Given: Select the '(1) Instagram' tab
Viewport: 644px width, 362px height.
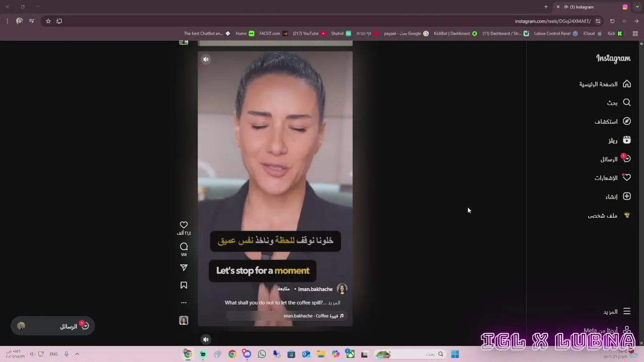Looking at the screenshot, I should coord(591,7).
